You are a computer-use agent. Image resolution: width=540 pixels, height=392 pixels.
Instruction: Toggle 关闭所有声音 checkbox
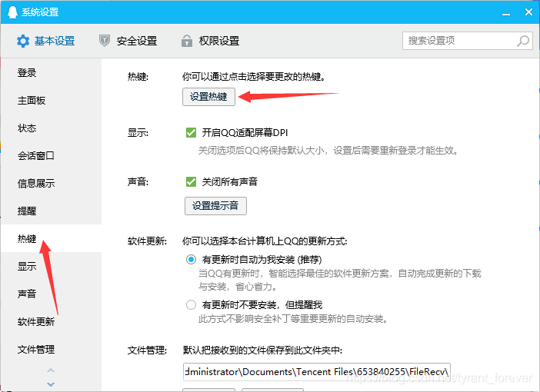tap(191, 181)
